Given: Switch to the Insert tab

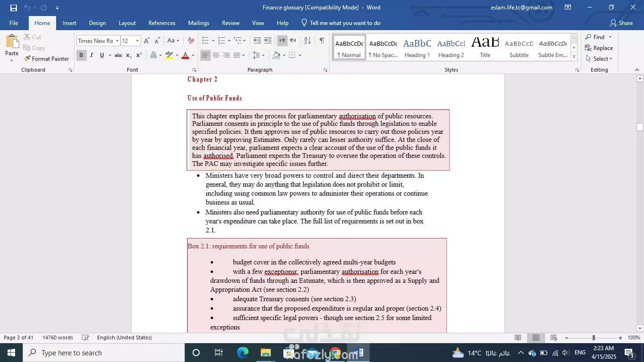Looking at the screenshot, I should 69,23.
